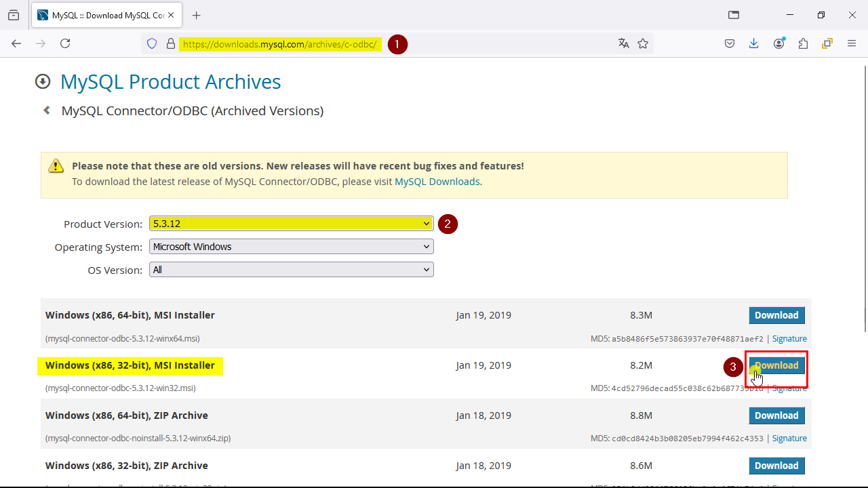Click the site security padlock icon

170,43
